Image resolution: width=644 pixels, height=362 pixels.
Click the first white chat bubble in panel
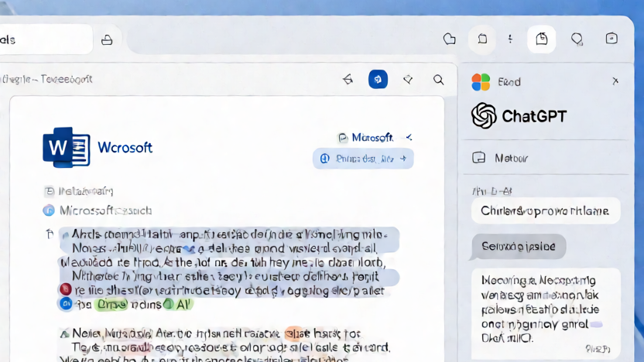(x=546, y=210)
